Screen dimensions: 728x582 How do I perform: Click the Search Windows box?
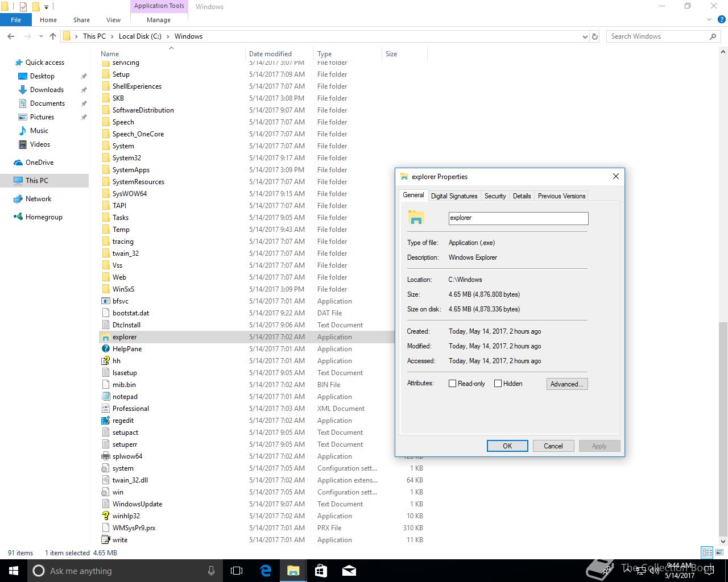(664, 36)
